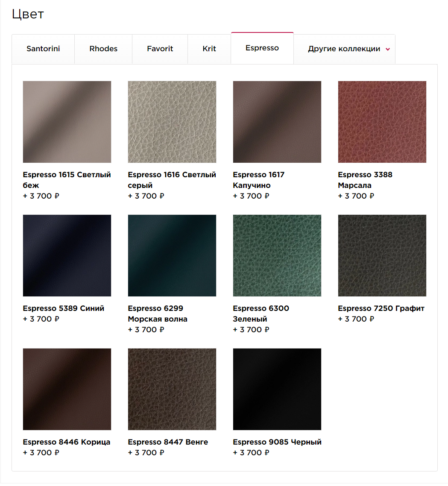Pick the Espresso 1615 Светлый беж swatch
This screenshot has width=448, height=486.
click(67, 122)
